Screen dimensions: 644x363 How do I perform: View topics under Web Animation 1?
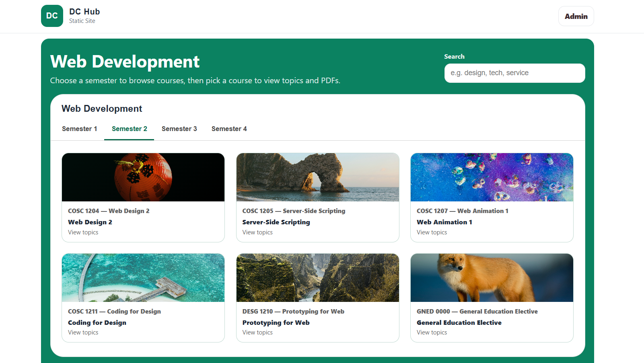432,232
